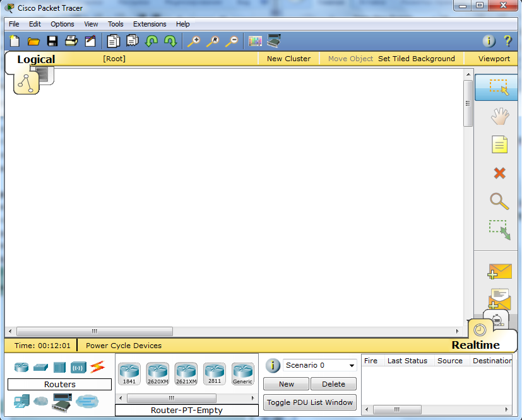Select the Switches device category icon
Screen dimensions: 522x420
[x=40, y=367]
